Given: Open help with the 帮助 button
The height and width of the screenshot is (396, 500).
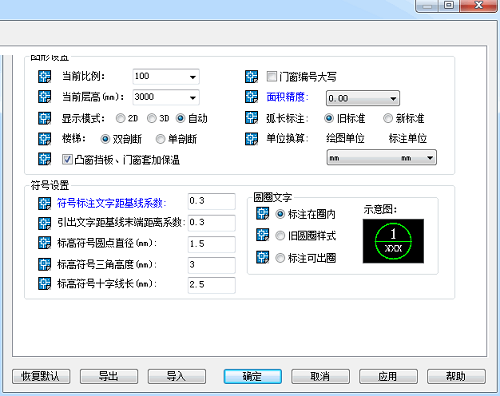Looking at the screenshot, I should click(x=456, y=377).
